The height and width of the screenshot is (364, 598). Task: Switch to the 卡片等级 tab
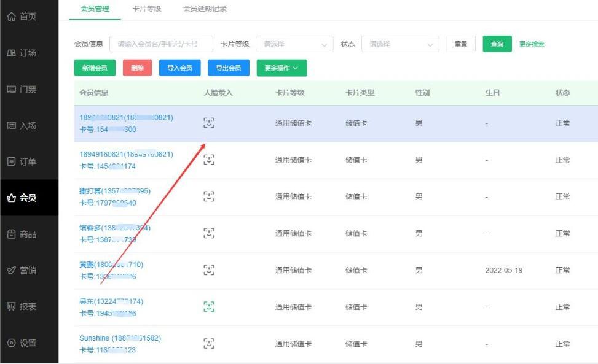(146, 9)
